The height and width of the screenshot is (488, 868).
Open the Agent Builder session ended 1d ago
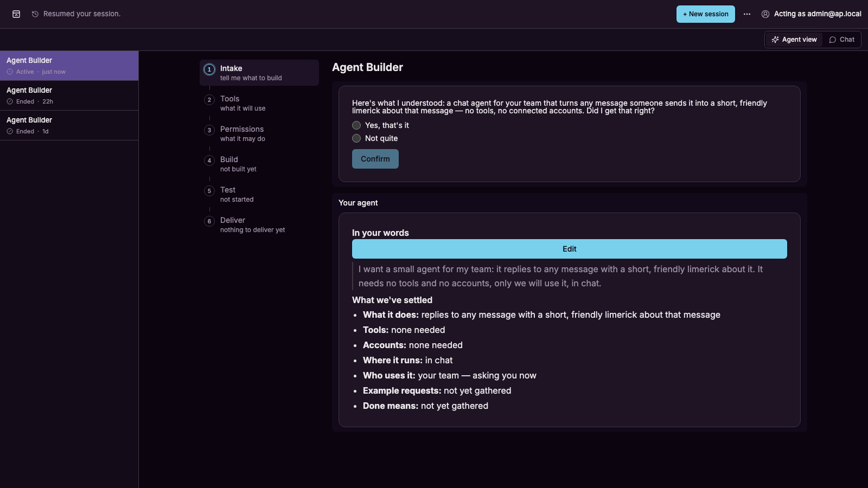coord(69,125)
